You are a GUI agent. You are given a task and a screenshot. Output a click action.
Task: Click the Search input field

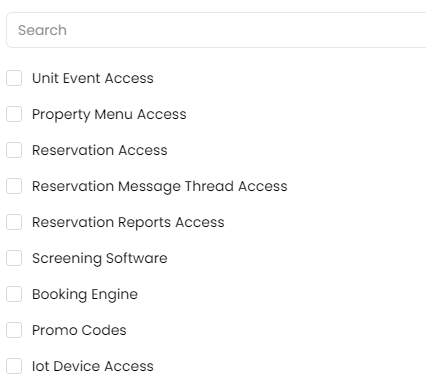pos(216,30)
